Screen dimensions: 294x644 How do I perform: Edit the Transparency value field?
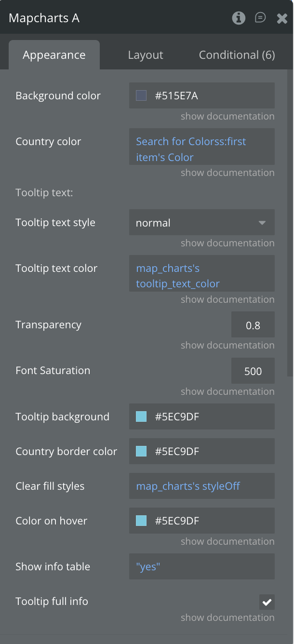tap(253, 325)
